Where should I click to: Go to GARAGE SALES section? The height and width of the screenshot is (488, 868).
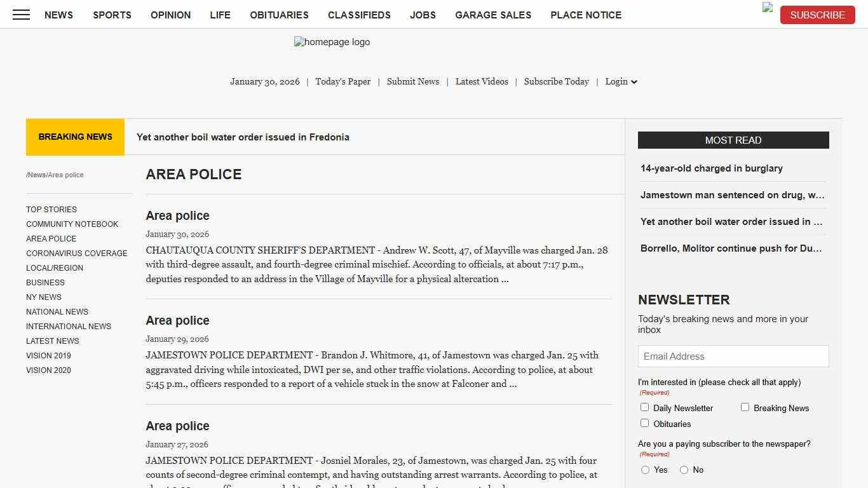point(493,15)
